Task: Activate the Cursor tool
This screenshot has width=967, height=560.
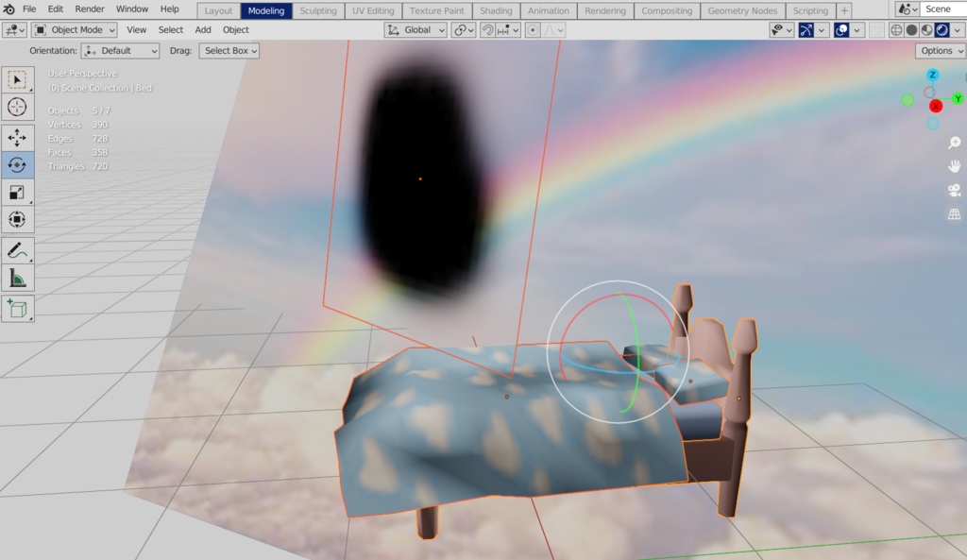Action: (17, 107)
